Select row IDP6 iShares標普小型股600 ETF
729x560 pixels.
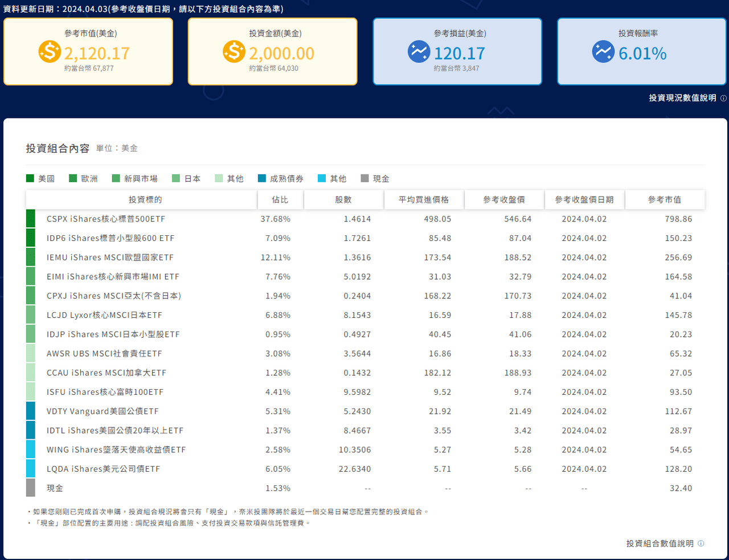(x=365, y=238)
